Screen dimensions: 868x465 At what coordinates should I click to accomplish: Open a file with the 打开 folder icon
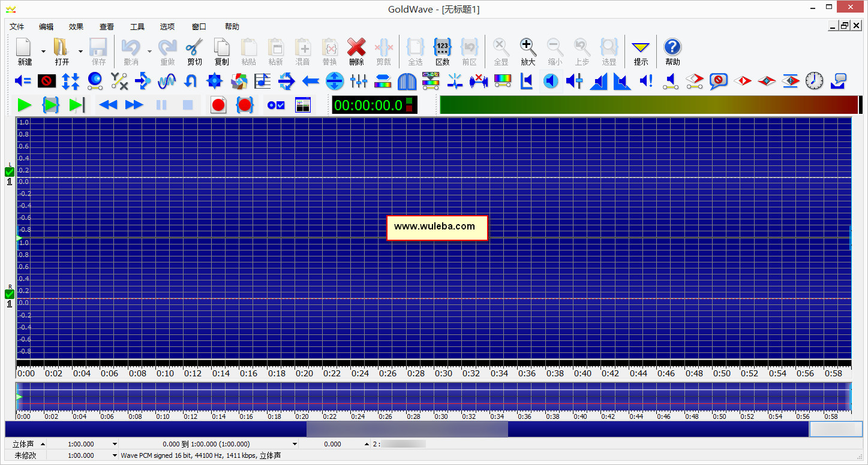tap(62, 52)
